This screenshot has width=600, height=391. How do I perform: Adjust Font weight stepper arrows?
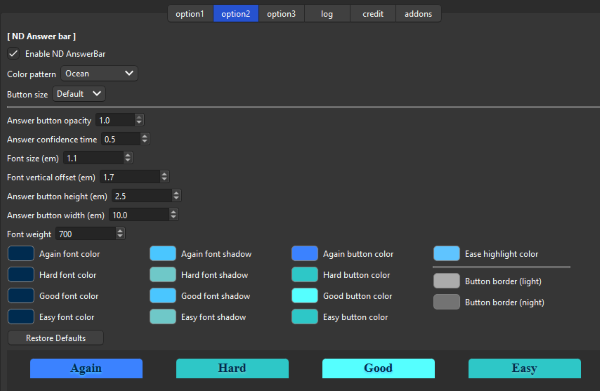point(120,234)
